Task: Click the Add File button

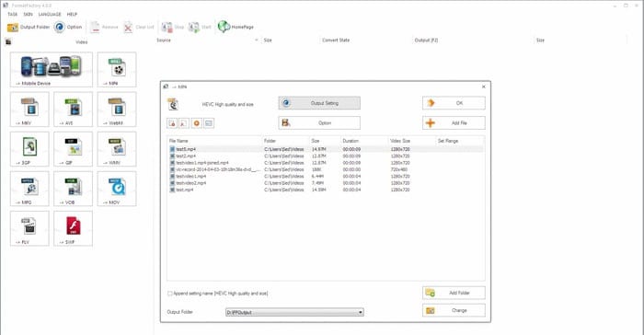Action: (x=454, y=123)
